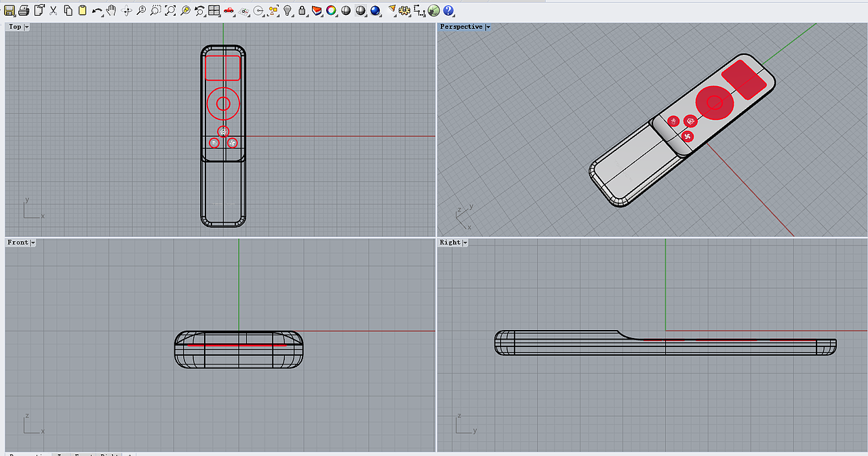Screen dimensions: 868x456
Task: Click the Zoom Extents icon
Action: click(170, 10)
